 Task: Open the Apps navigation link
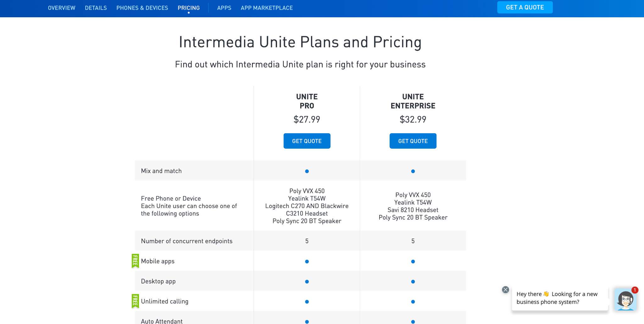pyautogui.click(x=224, y=8)
